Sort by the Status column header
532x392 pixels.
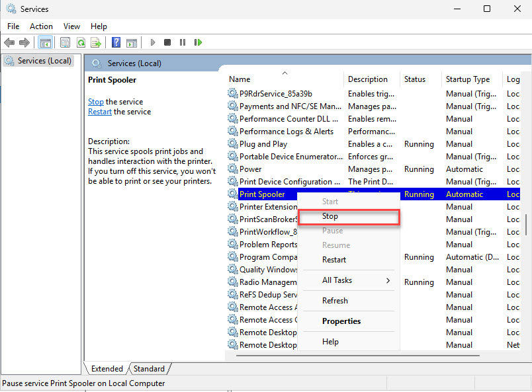pos(421,79)
